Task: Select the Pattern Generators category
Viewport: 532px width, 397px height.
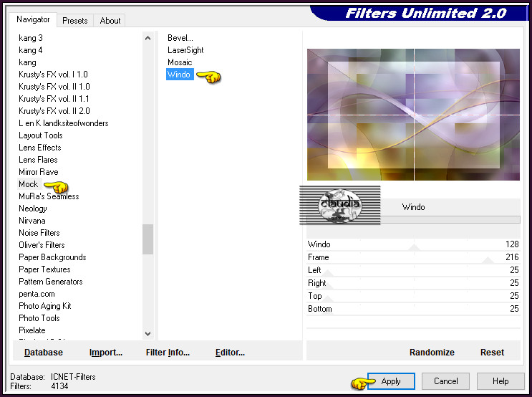Action: [51, 282]
